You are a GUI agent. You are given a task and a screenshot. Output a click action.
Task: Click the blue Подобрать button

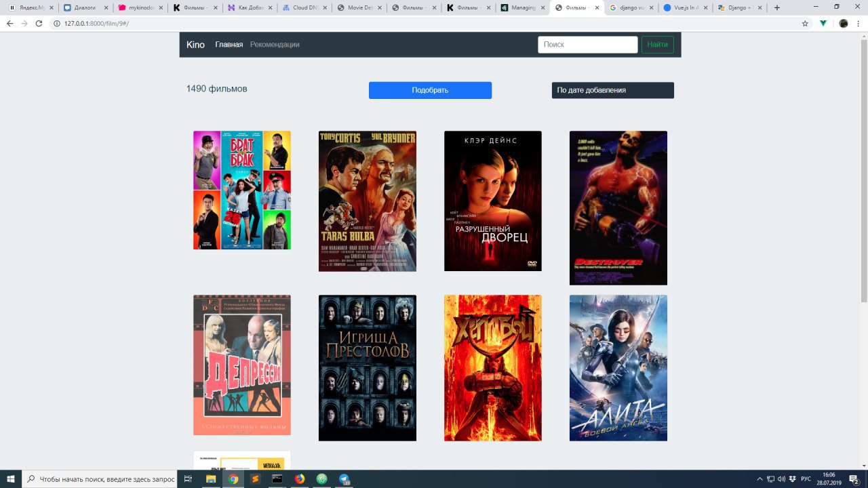[x=430, y=90]
